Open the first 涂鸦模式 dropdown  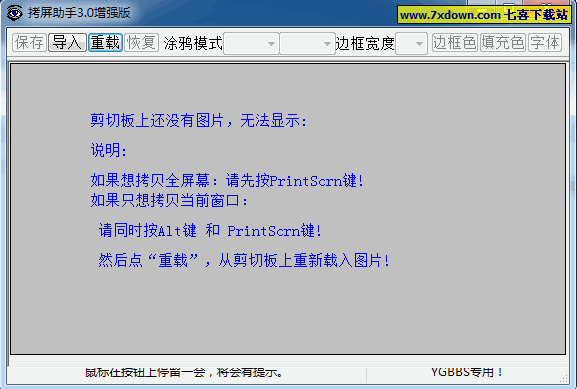(x=251, y=43)
